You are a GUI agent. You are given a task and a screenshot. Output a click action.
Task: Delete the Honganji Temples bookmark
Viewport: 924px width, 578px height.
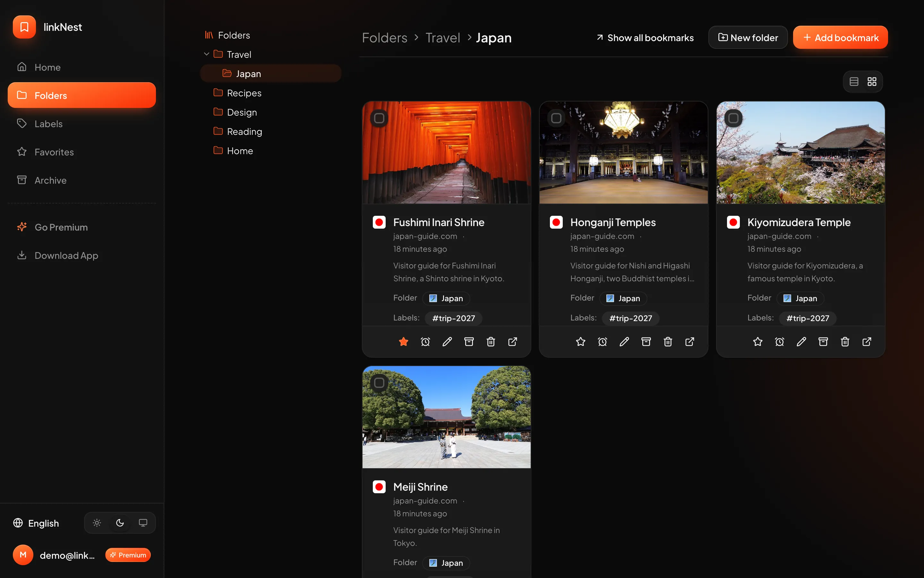click(667, 341)
